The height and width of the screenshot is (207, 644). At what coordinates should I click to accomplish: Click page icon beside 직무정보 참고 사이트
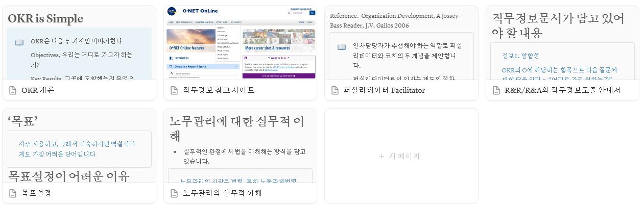[x=174, y=90]
